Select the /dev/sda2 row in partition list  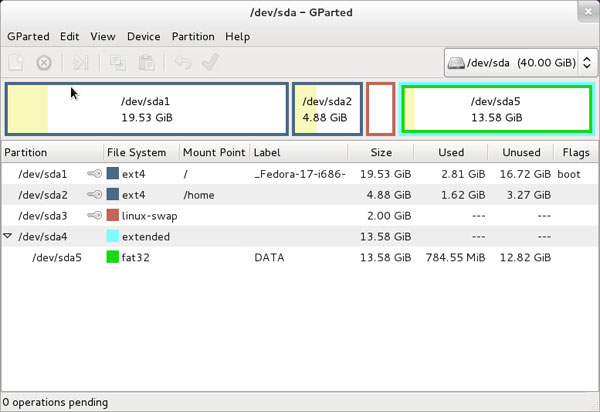click(300, 195)
